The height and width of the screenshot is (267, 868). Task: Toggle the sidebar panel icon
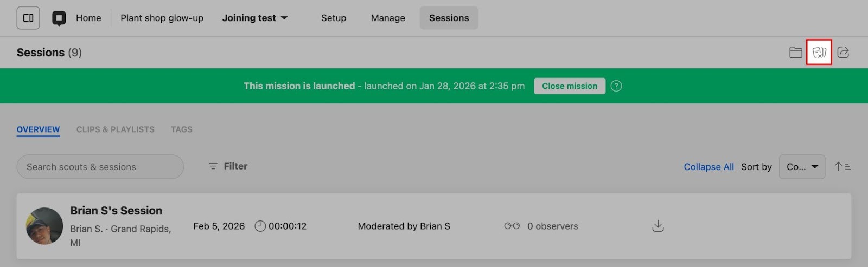point(28,18)
